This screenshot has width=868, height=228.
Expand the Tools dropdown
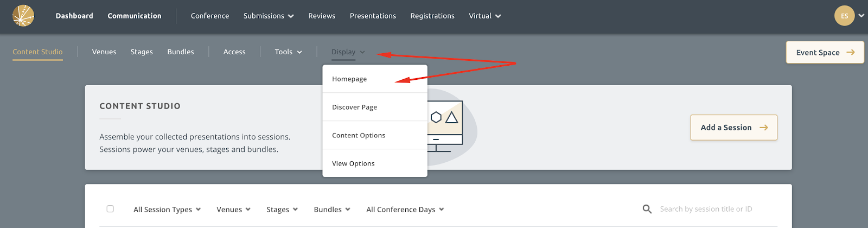pyautogui.click(x=288, y=52)
